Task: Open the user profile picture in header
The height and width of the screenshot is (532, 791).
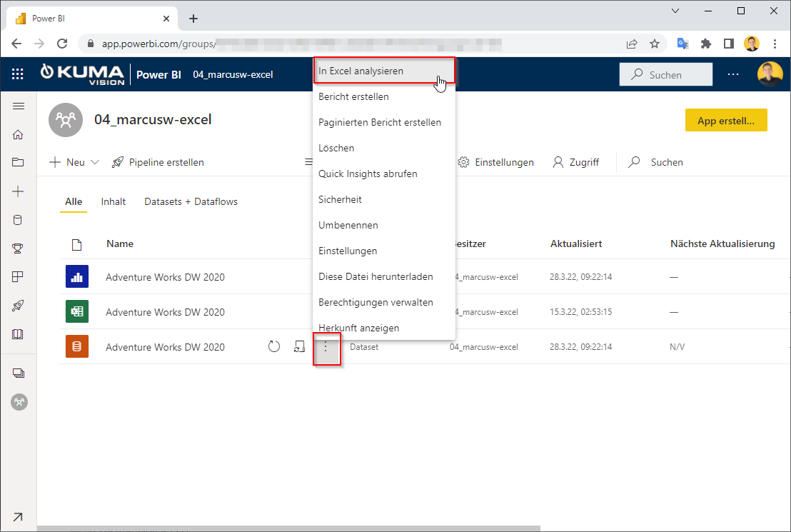Action: [770, 74]
